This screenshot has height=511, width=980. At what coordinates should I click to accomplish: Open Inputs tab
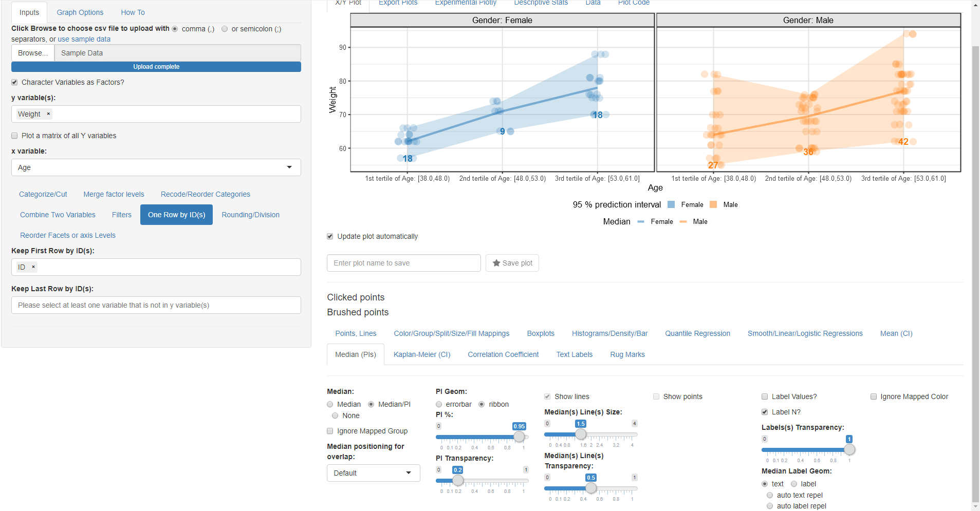click(29, 12)
